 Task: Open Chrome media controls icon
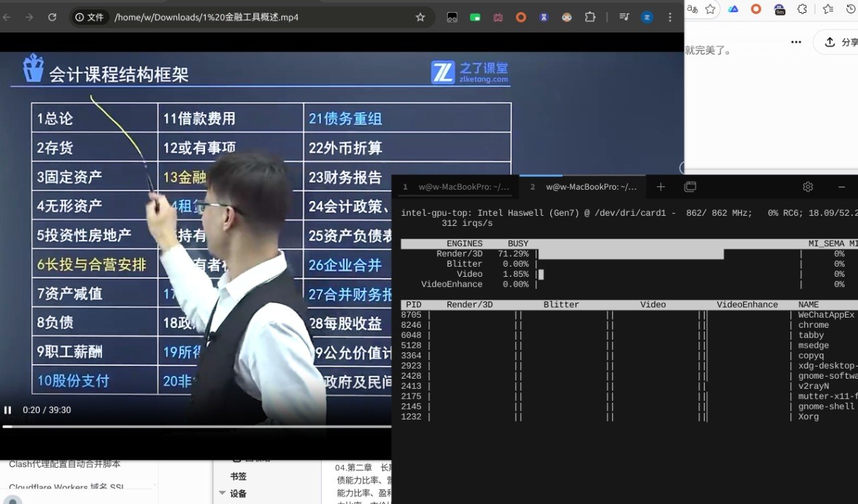click(x=624, y=17)
